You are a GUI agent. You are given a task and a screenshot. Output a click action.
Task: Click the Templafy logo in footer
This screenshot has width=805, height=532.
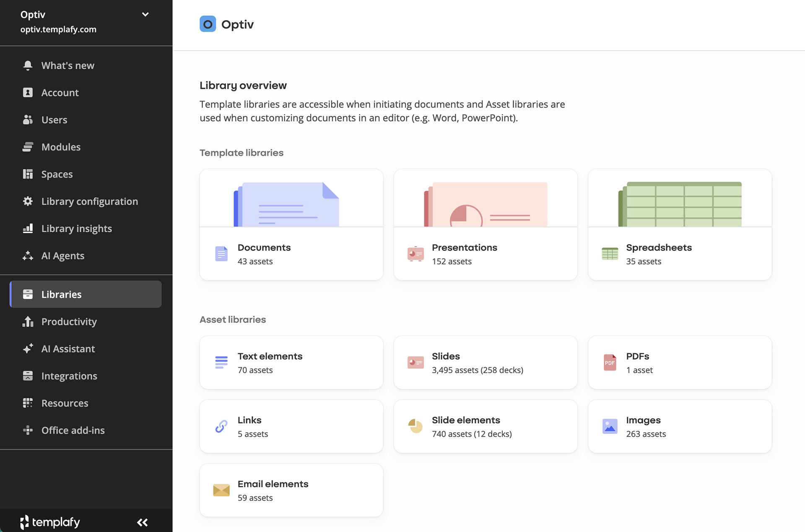tap(50, 522)
